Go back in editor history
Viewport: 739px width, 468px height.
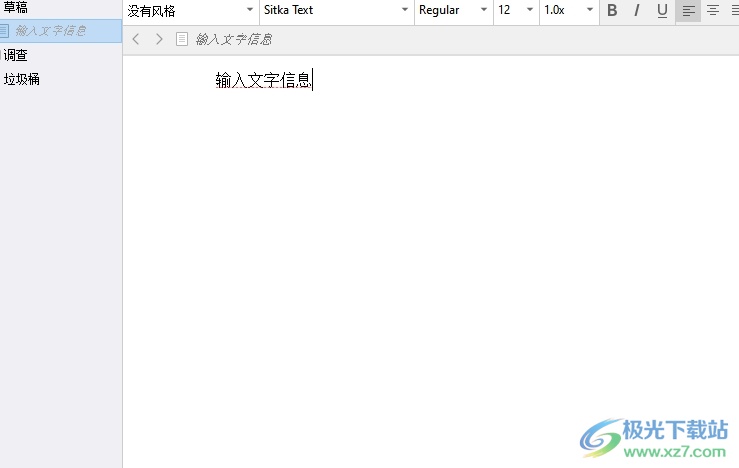(137, 39)
